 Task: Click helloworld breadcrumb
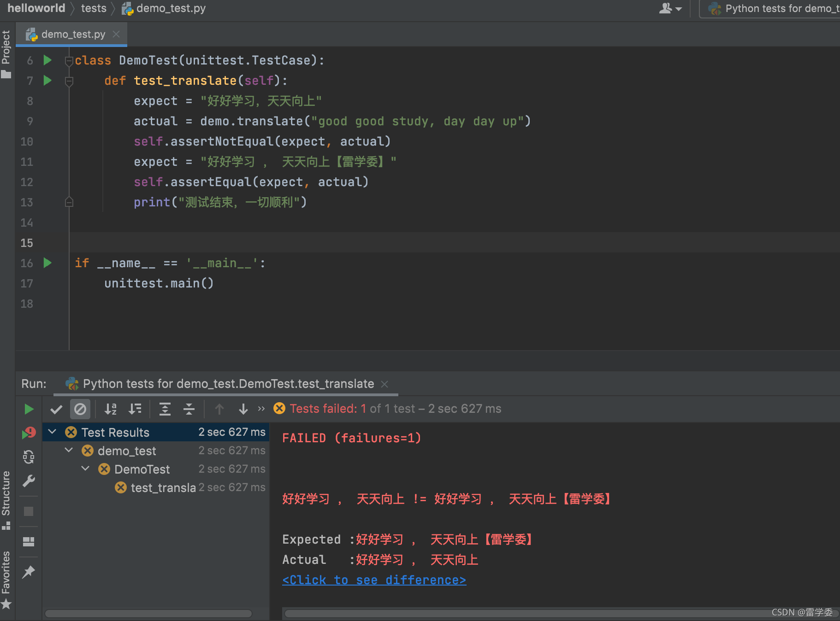[36, 8]
